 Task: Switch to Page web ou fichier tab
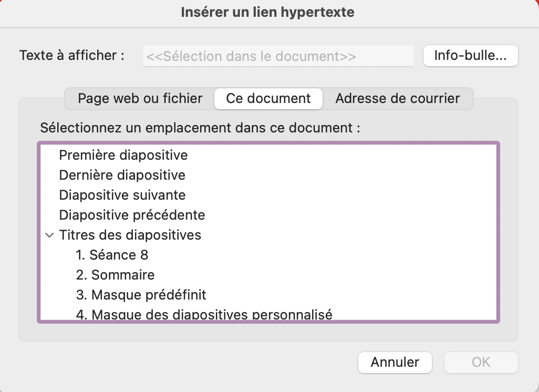pyautogui.click(x=140, y=99)
